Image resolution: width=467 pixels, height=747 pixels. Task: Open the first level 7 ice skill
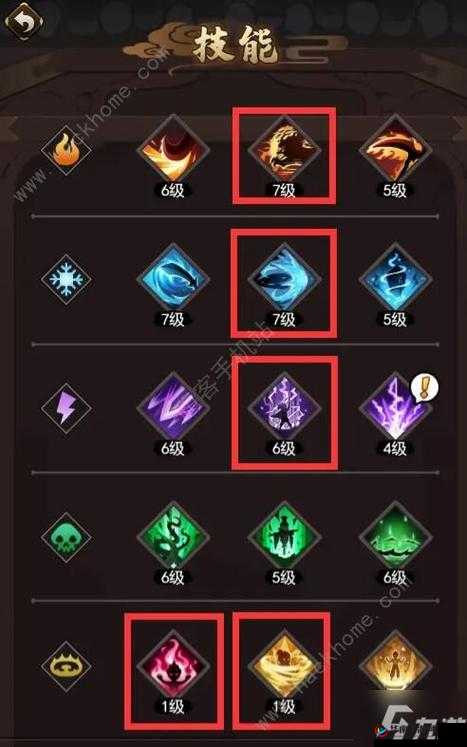point(173,279)
